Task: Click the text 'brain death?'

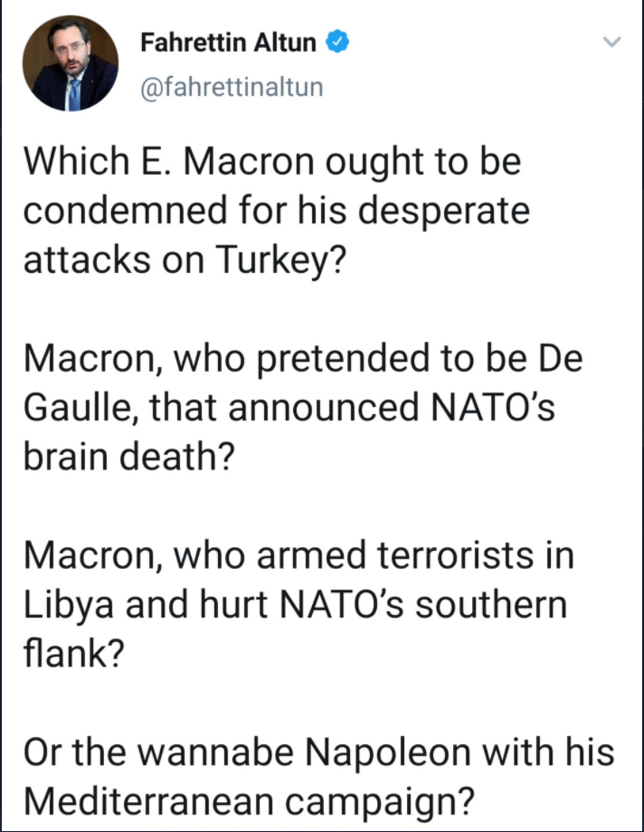Action: tap(129, 457)
